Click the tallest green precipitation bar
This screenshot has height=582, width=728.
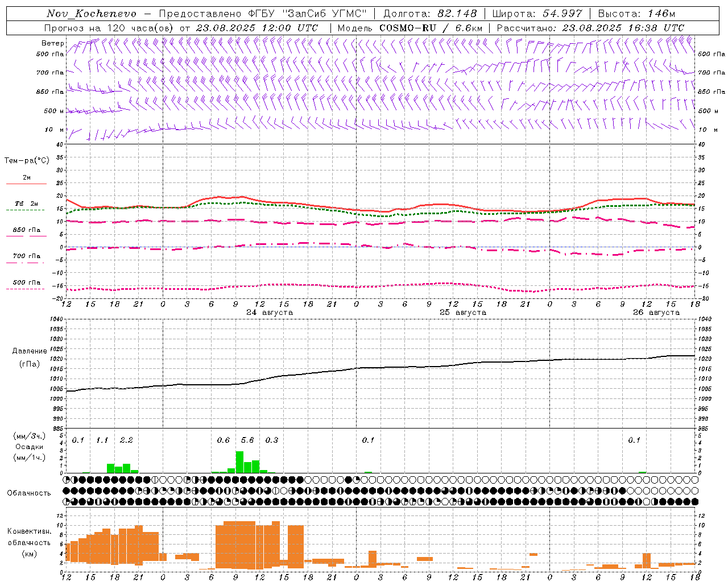(x=239, y=462)
